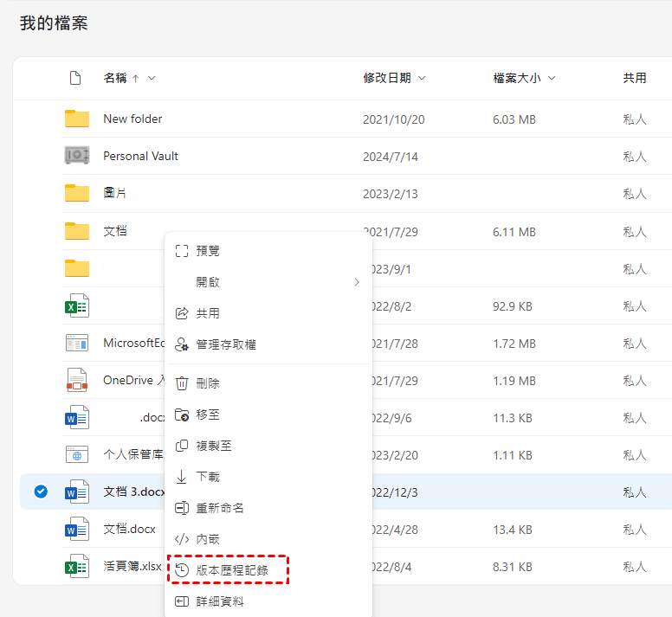Select 管理存取權 menu entry
This screenshot has width=672, height=617.
(226, 344)
